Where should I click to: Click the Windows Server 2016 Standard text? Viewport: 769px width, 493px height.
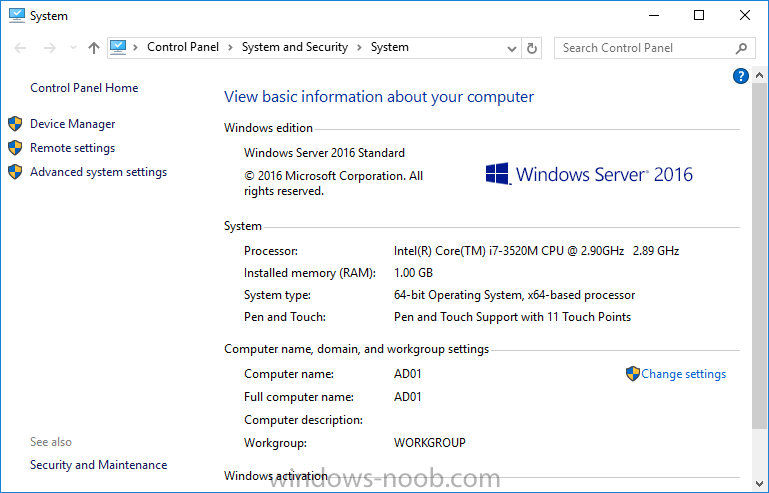324,153
